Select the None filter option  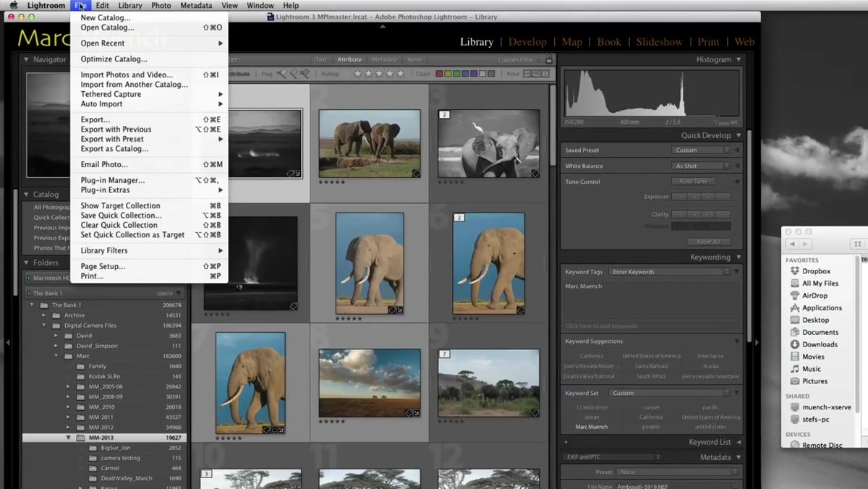coord(414,60)
